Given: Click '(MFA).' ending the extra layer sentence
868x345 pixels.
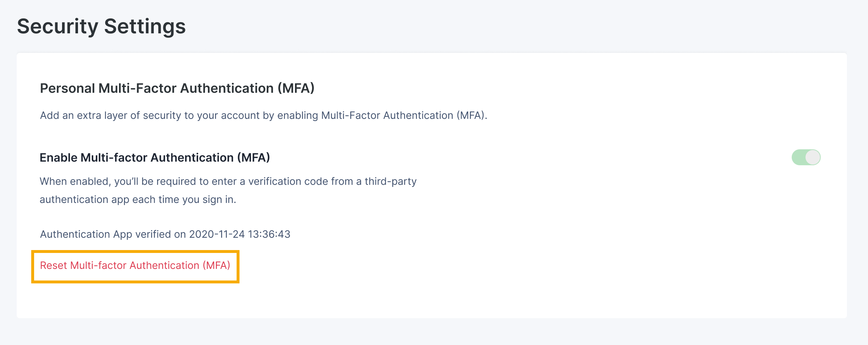Looking at the screenshot, I should point(472,116).
